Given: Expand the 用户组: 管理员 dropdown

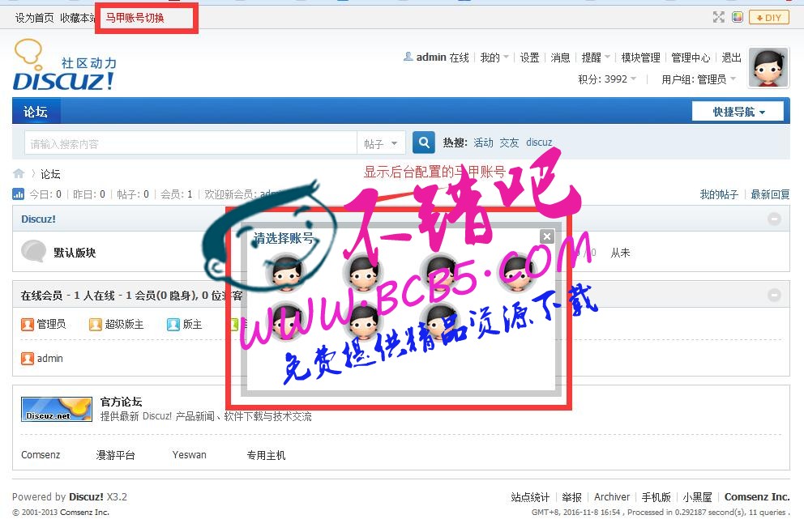Looking at the screenshot, I should pos(699,79).
